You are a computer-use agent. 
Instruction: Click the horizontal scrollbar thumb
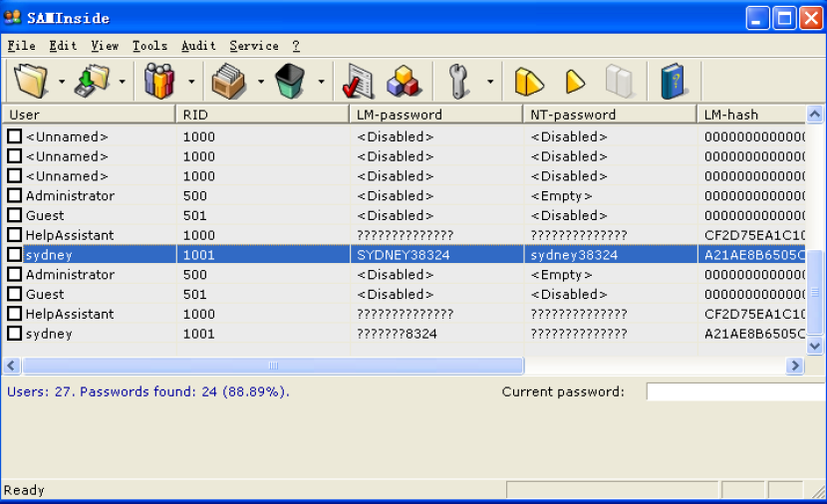point(273,366)
